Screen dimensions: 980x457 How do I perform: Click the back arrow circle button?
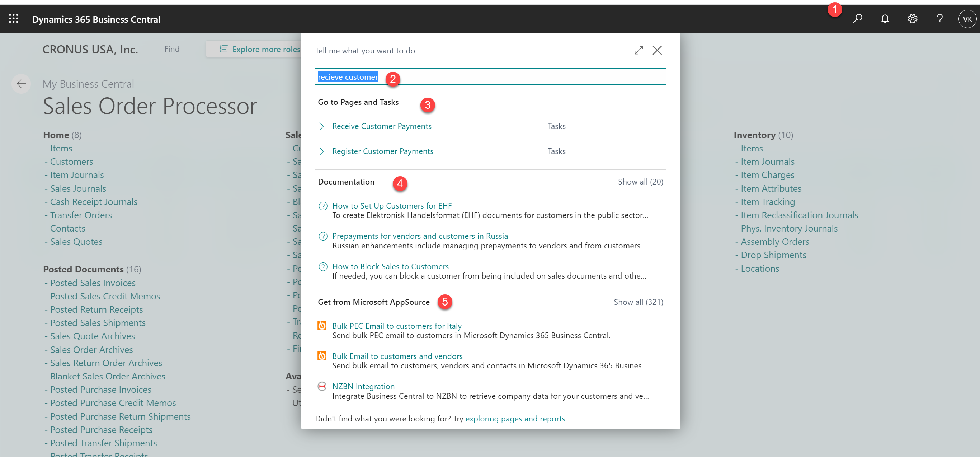pos(21,84)
